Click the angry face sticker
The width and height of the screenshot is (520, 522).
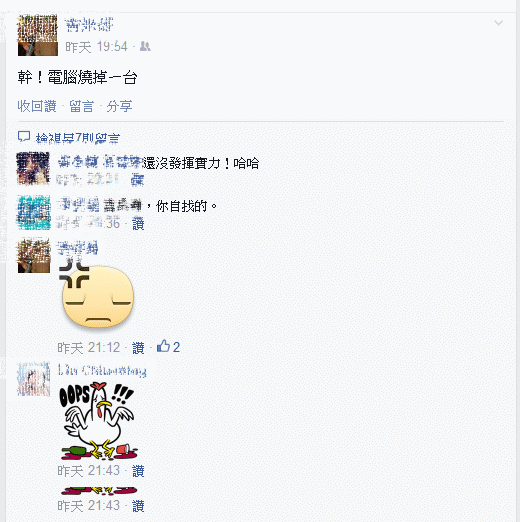[96, 294]
